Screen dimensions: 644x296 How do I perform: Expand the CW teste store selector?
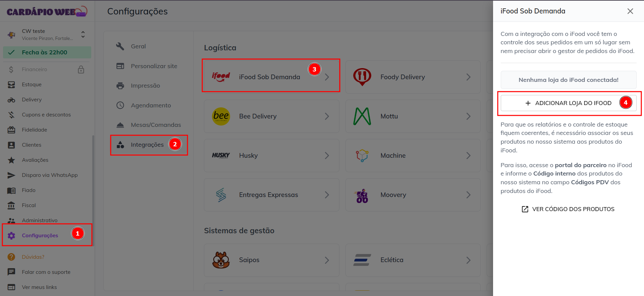(83, 34)
